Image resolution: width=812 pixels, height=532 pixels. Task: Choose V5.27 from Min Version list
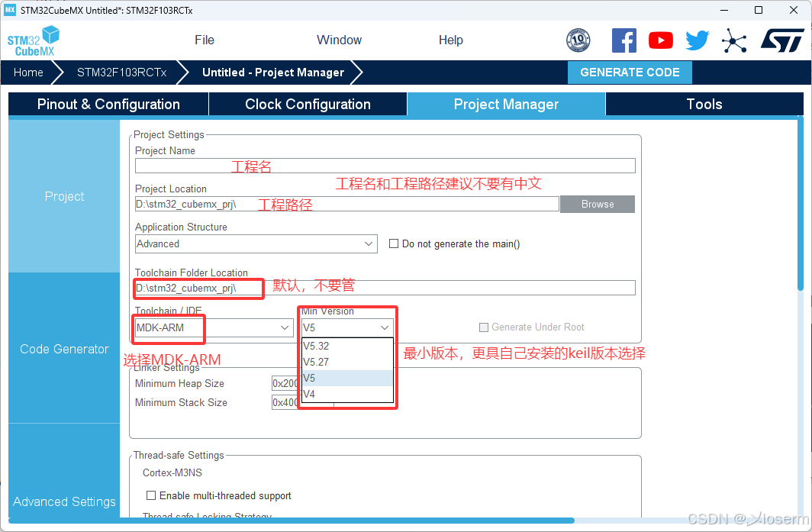pyautogui.click(x=347, y=362)
